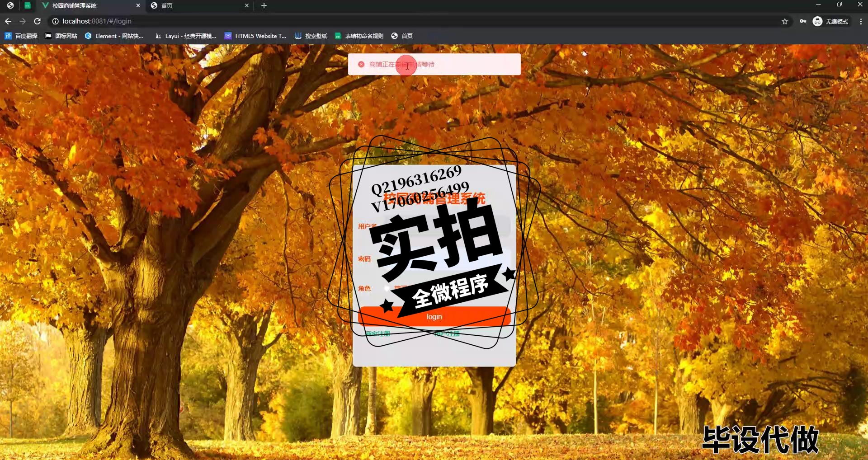
Task: Open the 百度翻译 bookmark
Action: coord(21,36)
